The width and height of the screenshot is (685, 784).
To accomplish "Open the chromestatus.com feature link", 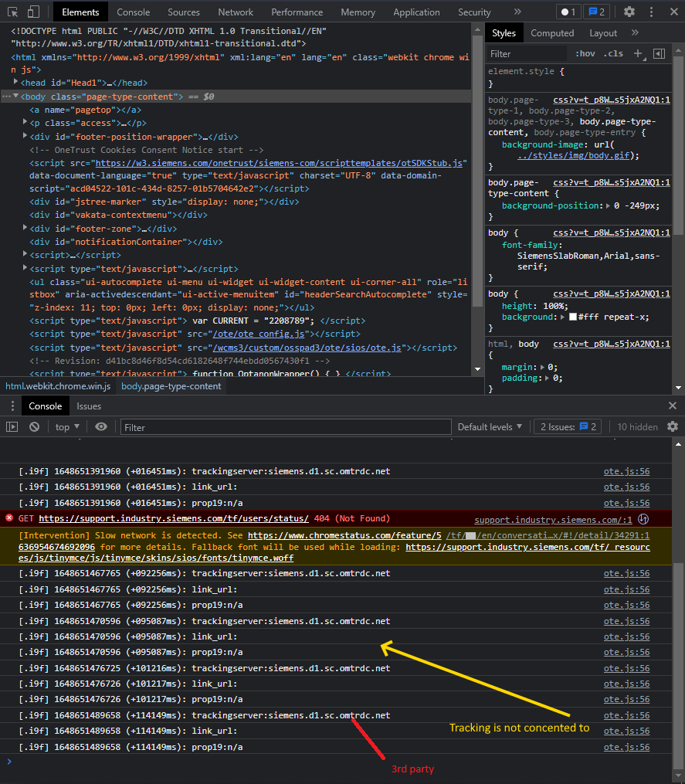I will (x=344, y=535).
